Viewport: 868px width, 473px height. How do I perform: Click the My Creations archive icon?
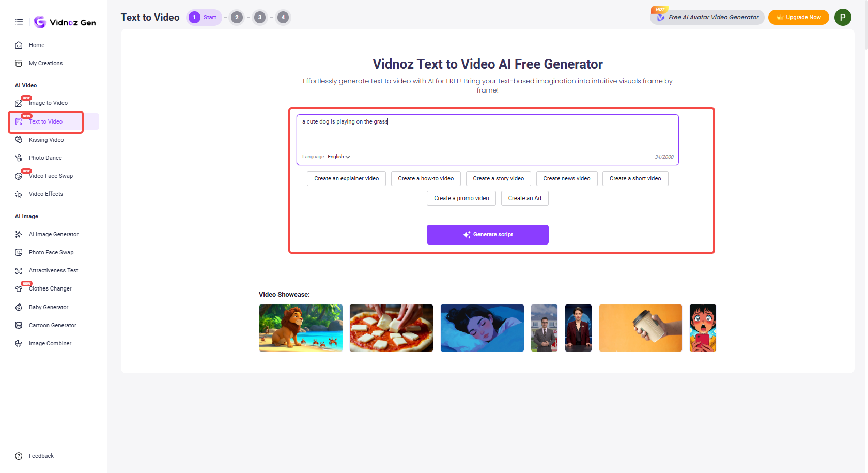tap(19, 63)
